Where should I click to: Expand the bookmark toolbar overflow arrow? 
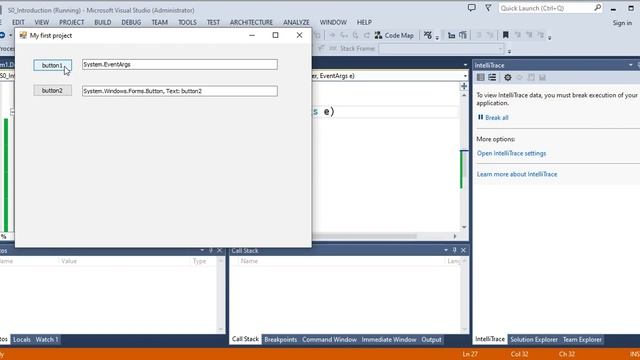click(x=550, y=38)
